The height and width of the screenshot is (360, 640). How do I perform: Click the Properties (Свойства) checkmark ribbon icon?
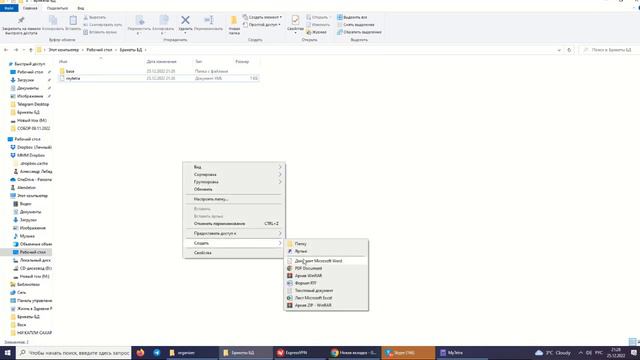[295, 20]
